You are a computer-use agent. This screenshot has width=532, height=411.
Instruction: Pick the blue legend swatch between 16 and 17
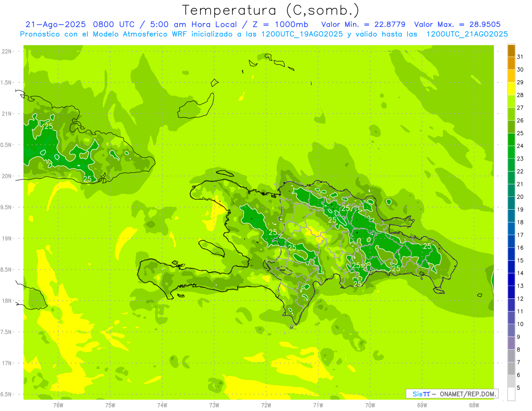tap(511, 242)
